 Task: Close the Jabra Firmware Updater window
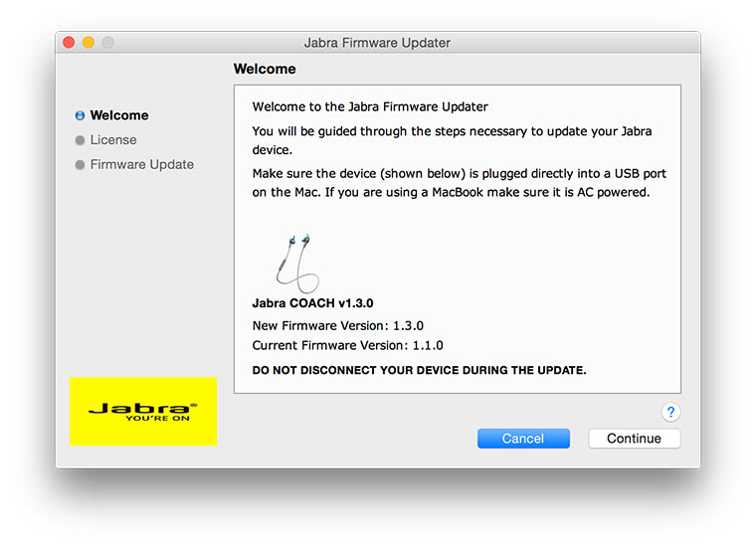click(69, 43)
